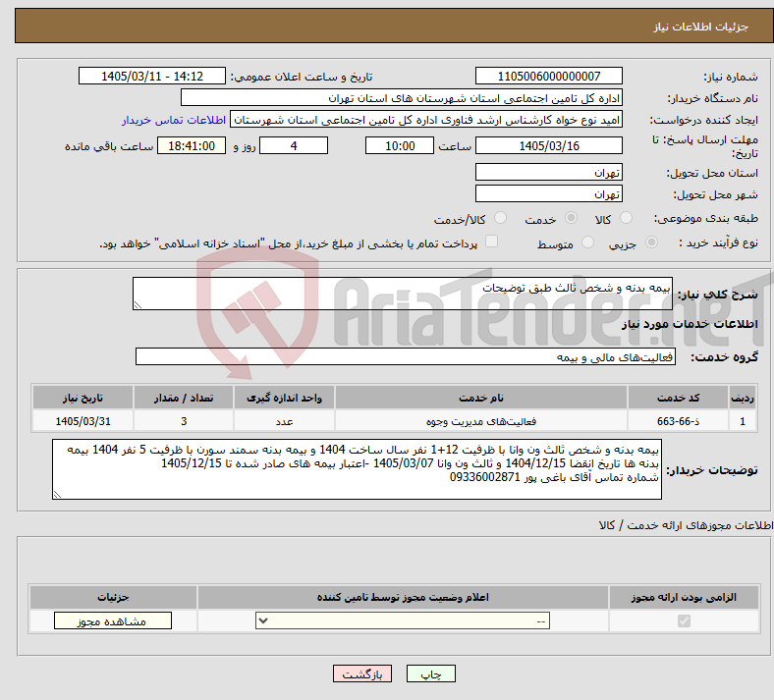Click the گروه خدمت field

point(406,356)
